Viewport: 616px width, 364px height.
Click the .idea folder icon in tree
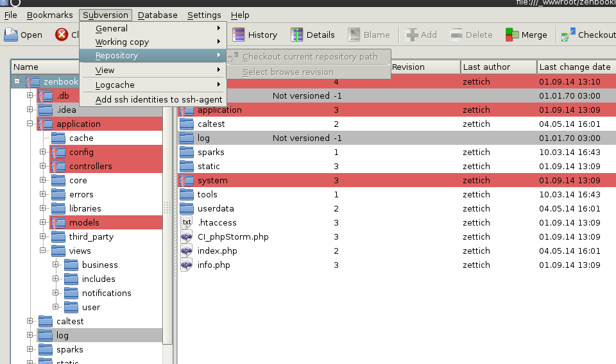pyautogui.click(x=45, y=110)
